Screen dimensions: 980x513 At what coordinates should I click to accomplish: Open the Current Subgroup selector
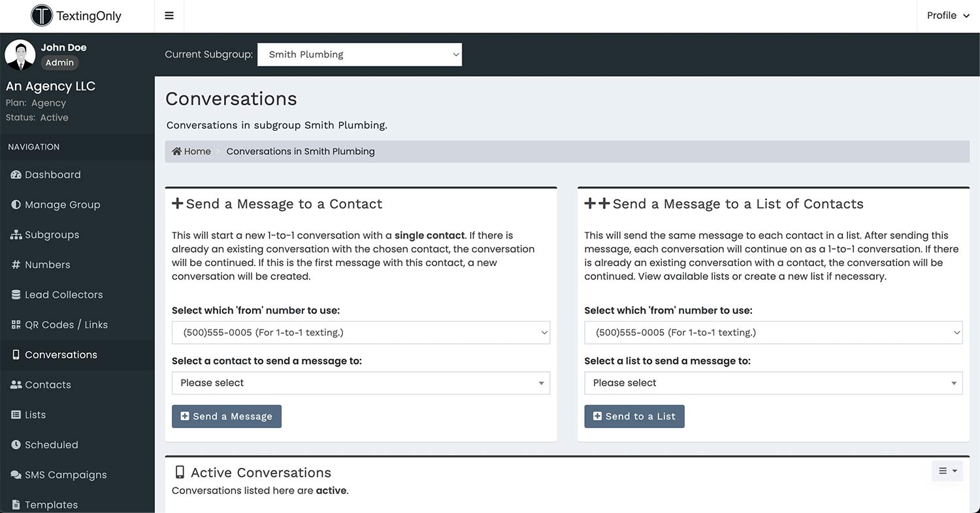pos(359,54)
